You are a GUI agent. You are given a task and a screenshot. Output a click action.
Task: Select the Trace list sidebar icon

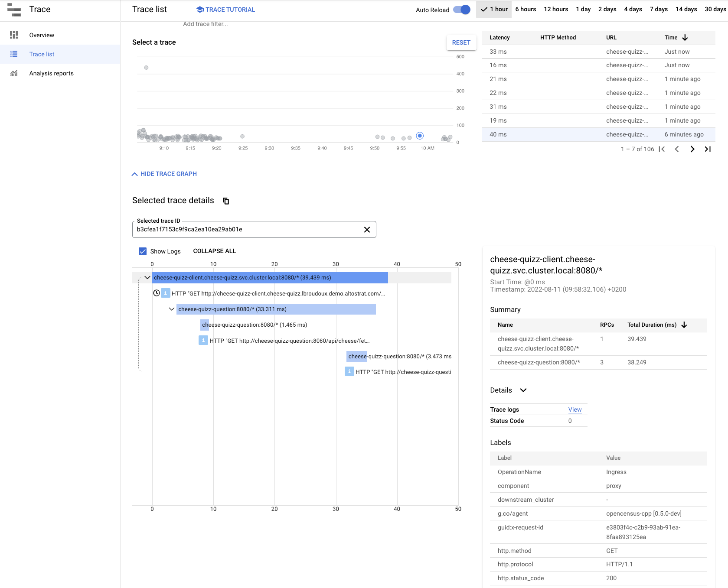[x=14, y=54]
